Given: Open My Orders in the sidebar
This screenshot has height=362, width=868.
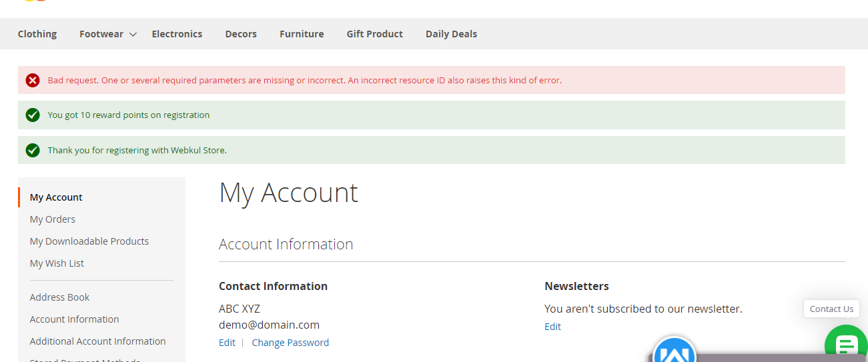Looking at the screenshot, I should [x=53, y=219].
